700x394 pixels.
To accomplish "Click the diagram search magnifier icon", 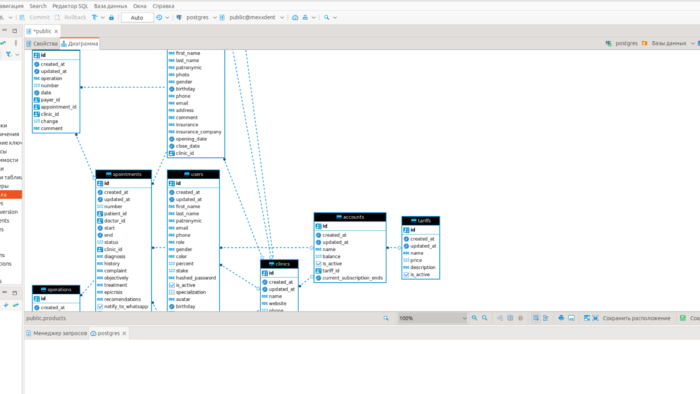I will [386, 318].
